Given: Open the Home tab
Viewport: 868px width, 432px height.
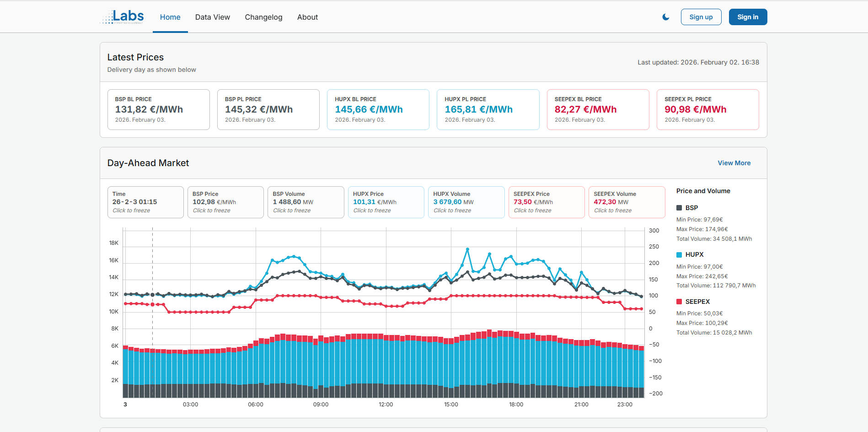Looking at the screenshot, I should [x=170, y=17].
